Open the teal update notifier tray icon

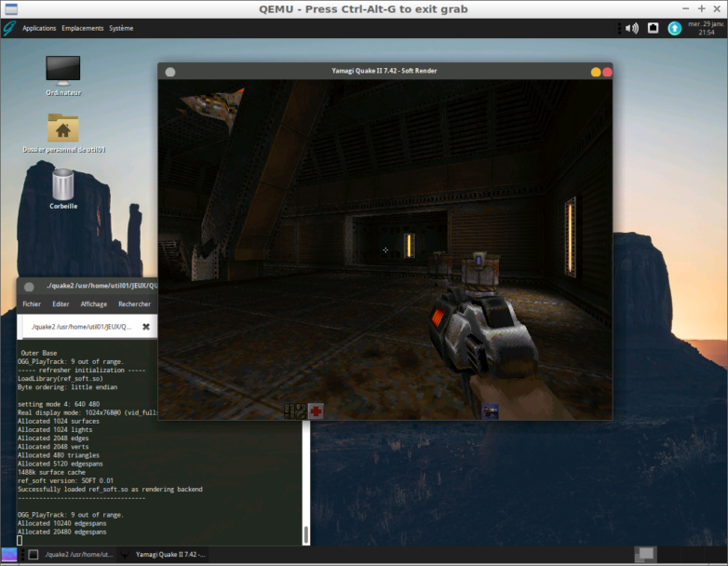point(674,28)
